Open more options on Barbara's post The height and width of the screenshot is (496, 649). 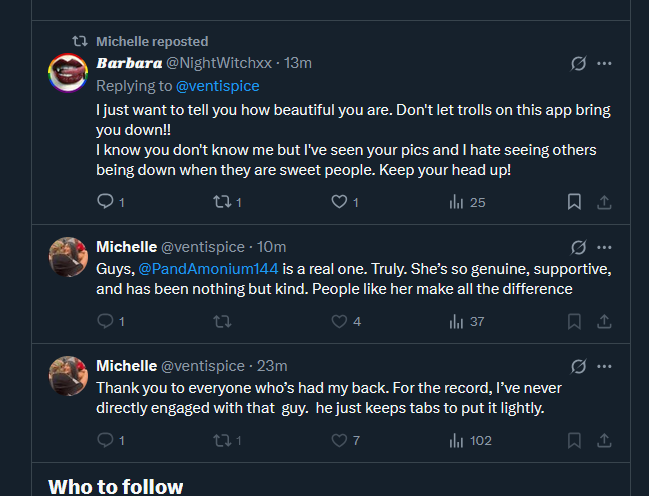pyautogui.click(x=604, y=63)
